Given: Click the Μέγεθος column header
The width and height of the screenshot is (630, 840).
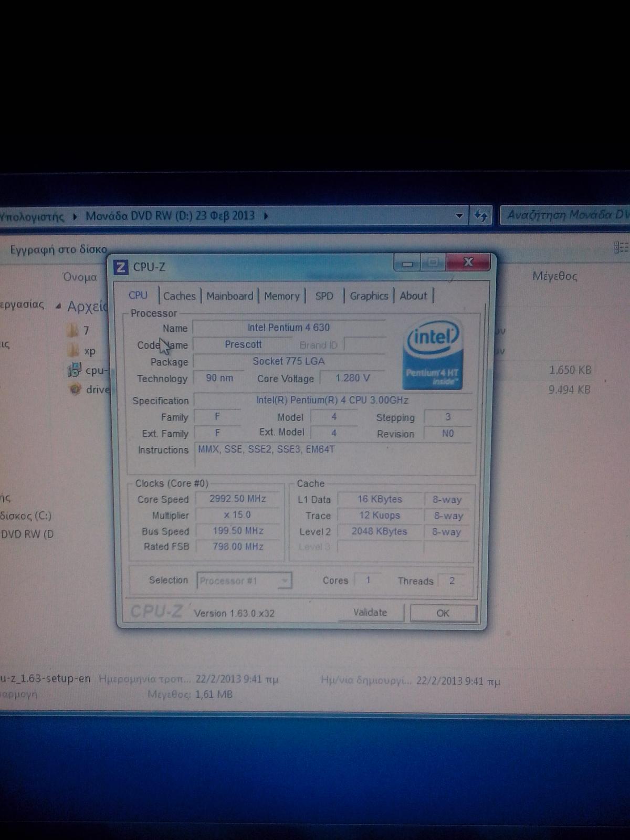Looking at the screenshot, I should [555, 276].
